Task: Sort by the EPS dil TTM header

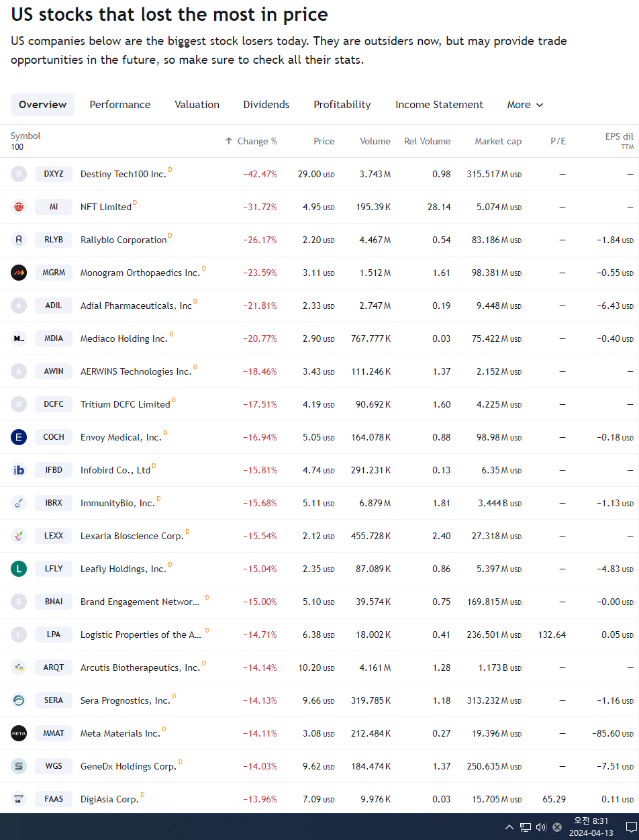Action: (619, 140)
